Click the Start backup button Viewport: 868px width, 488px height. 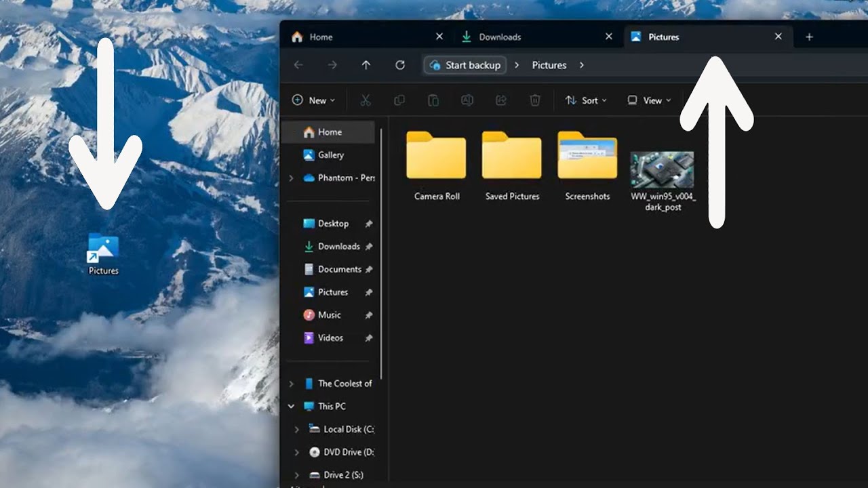point(465,65)
